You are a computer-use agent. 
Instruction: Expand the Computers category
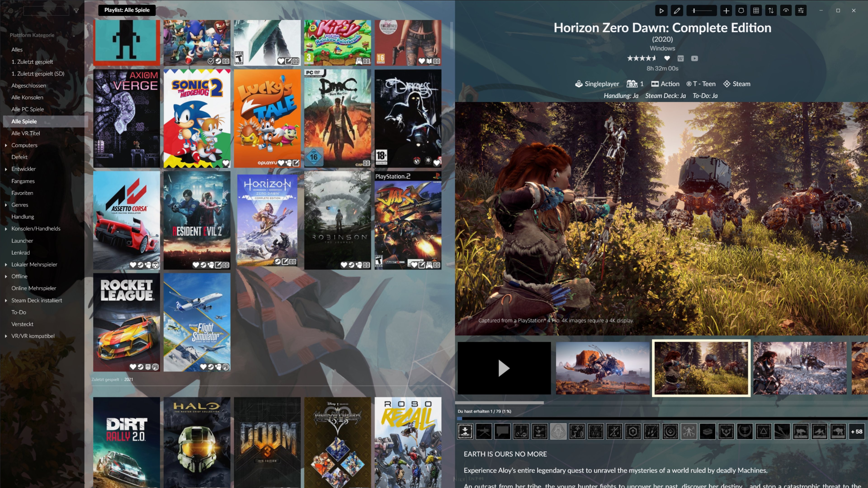[6, 145]
